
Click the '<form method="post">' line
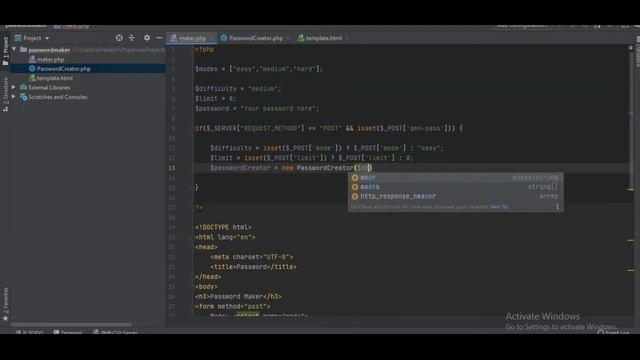pyautogui.click(x=233, y=307)
